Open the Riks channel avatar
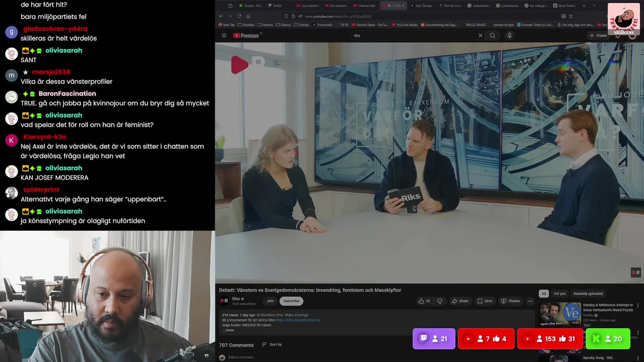The height and width of the screenshot is (362, 644). tap(224, 301)
